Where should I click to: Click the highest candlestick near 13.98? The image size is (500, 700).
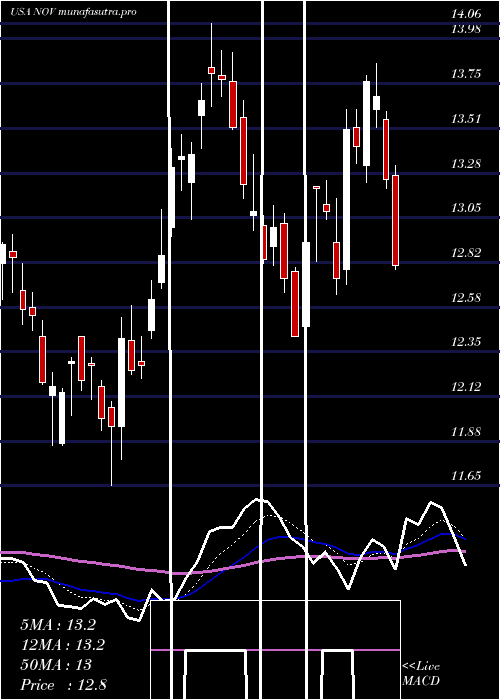(x=212, y=65)
